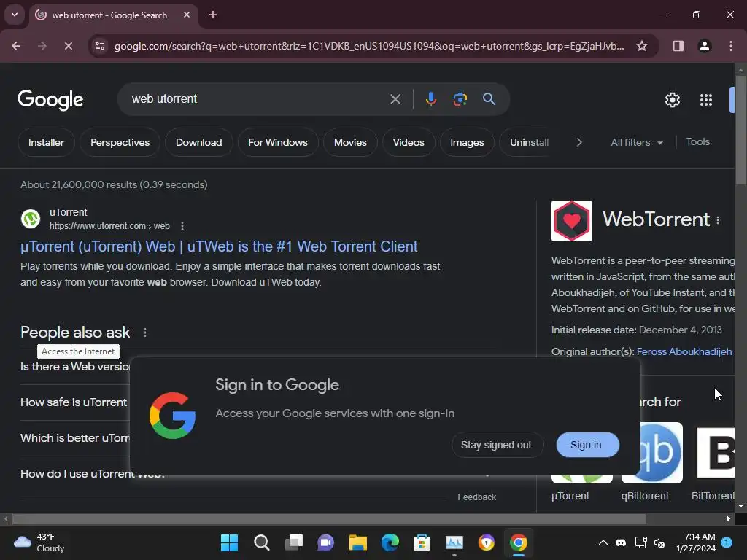The height and width of the screenshot is (560, 747).
Task: Click the Discord tray icon
Action: 621,542
